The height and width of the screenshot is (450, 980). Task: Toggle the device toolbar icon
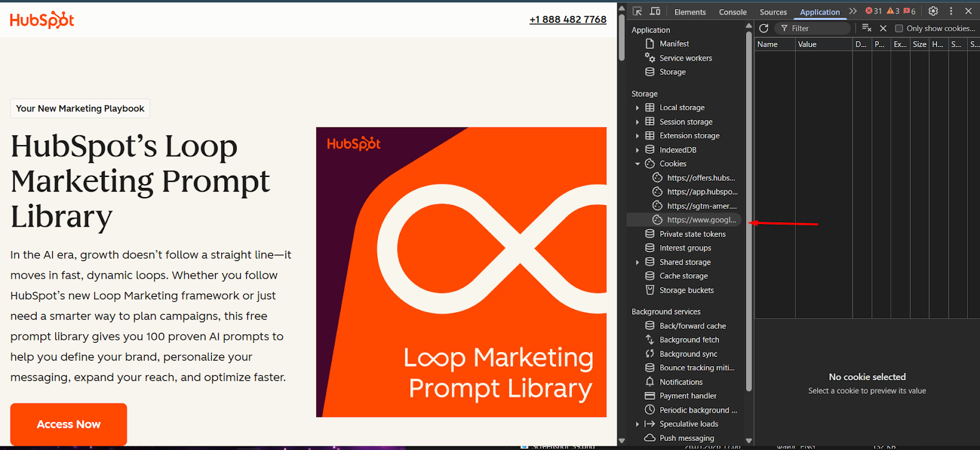tap(655, 11)
